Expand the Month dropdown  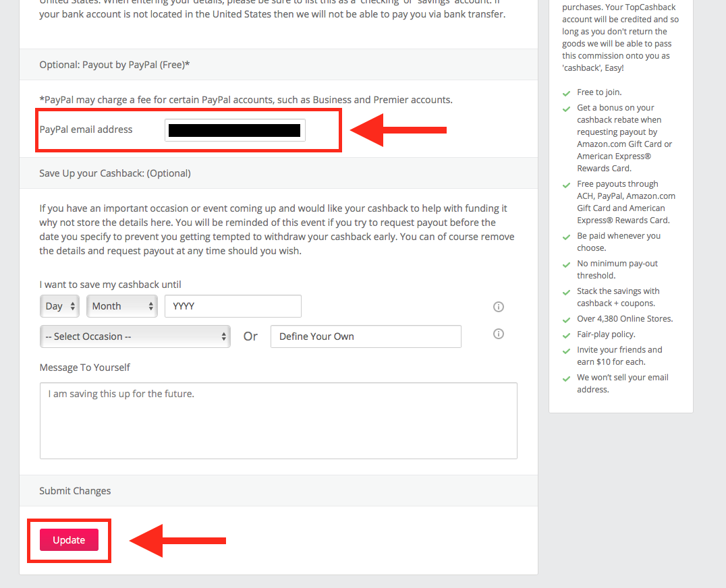tap(121, 306)
